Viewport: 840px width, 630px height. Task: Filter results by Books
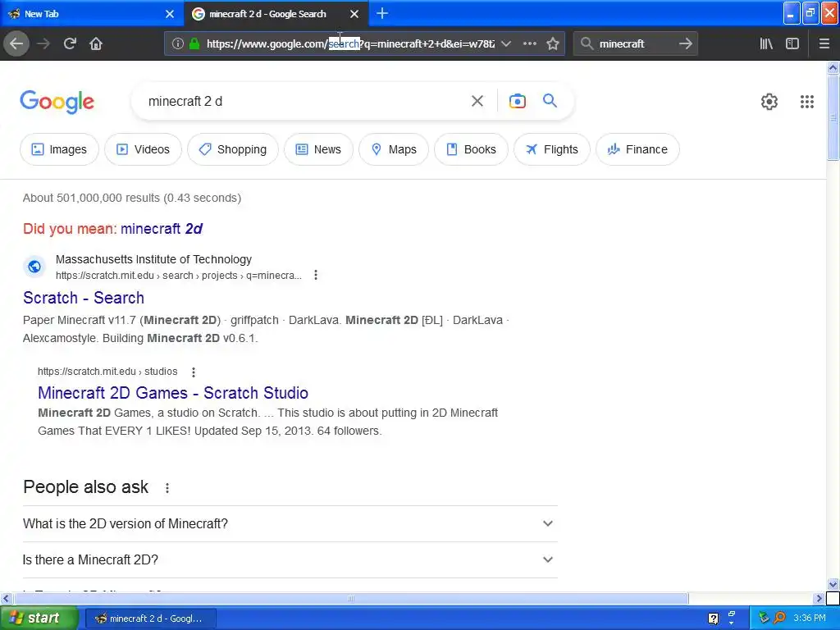[471, 149]
